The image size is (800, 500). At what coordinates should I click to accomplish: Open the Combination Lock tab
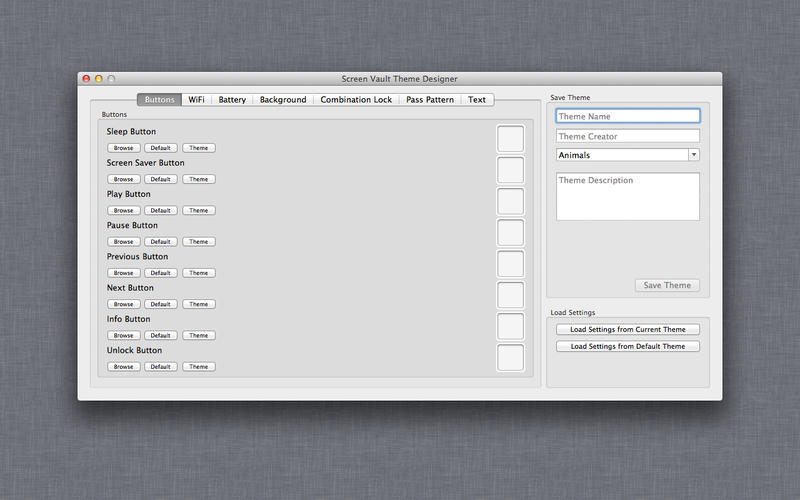tap(356, 100)
